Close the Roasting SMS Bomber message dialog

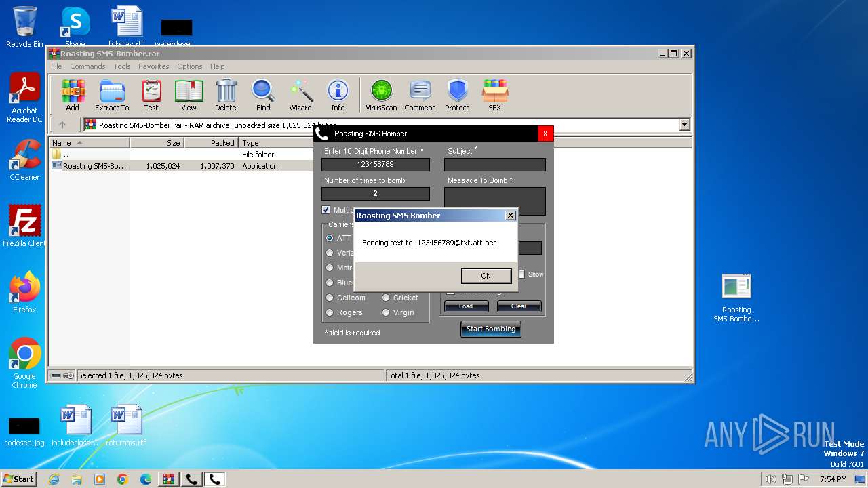pos(511,216)
